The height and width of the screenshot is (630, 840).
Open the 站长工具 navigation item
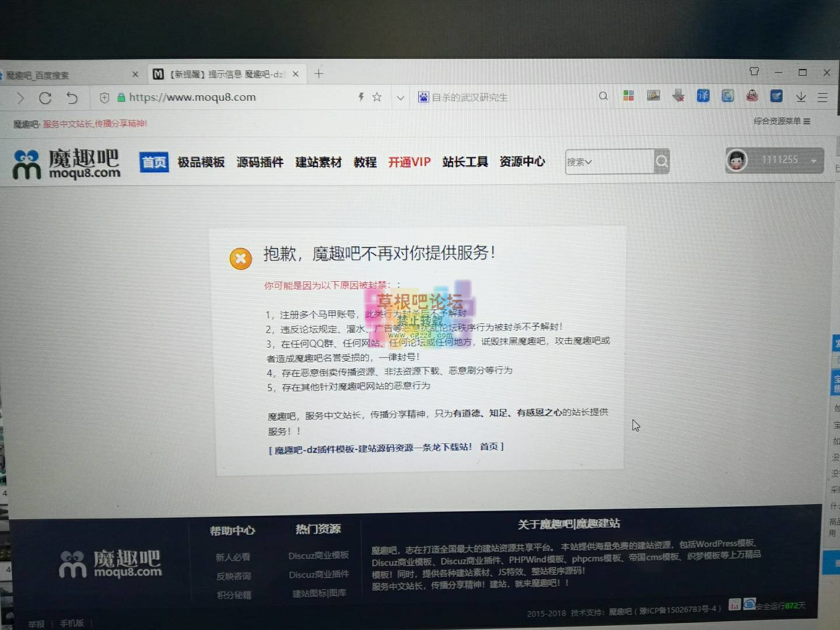[x=465, y=162]
